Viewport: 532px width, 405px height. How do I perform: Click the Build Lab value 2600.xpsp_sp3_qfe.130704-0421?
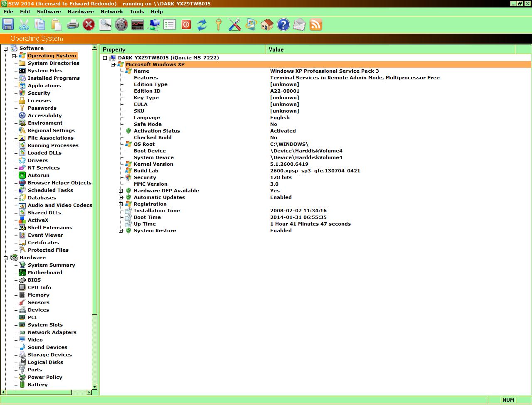[315, 171]
